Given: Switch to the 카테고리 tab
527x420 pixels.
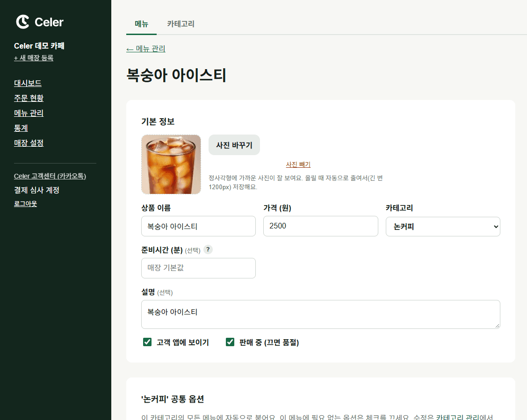Looking at the screenshot, I should pyautogui.click(x=181, y=24).
